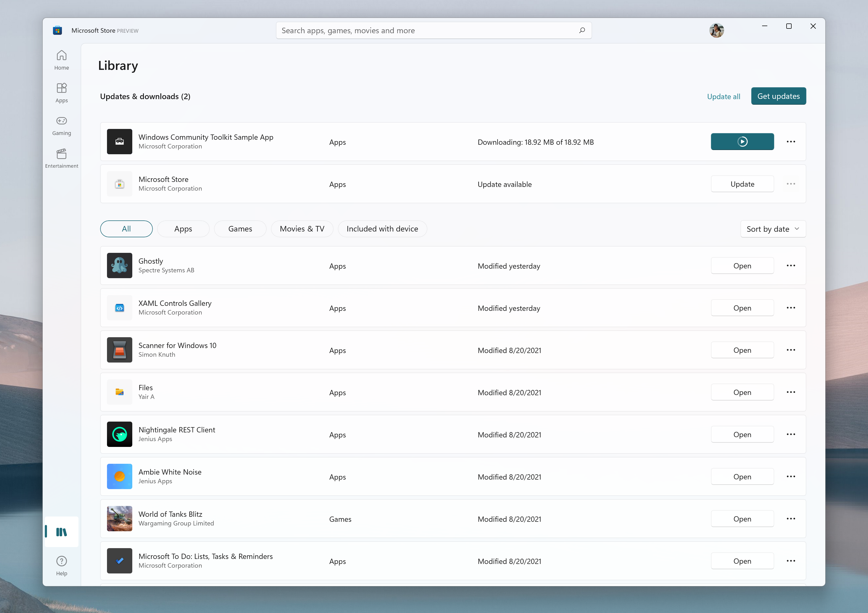
Task: Select the Apps filter tab
Action: (x=183, y=228)
